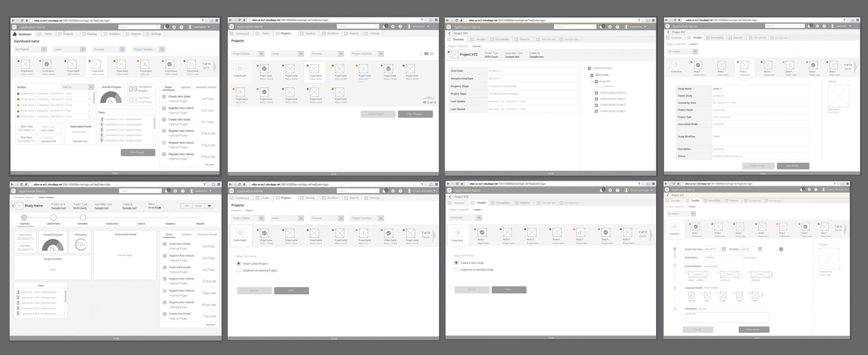
Task: Open calendar icon beside Study Start Date
Action: (723, 249)
